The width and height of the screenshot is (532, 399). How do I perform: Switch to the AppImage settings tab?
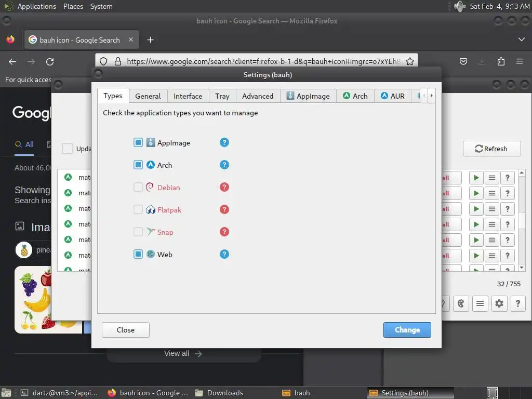[x=308, y=96]
